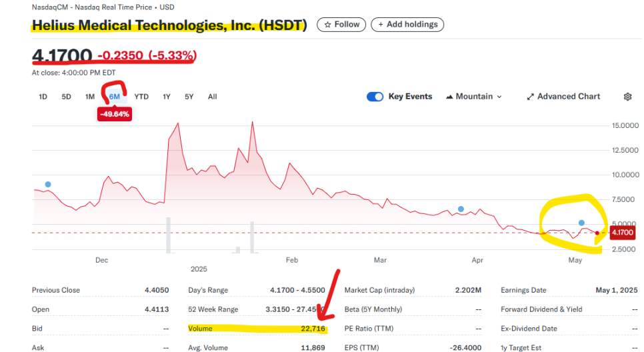This screenshot has height=352, width=644.
Task: Open chart settings gear icon
Action: pos(627,97)
